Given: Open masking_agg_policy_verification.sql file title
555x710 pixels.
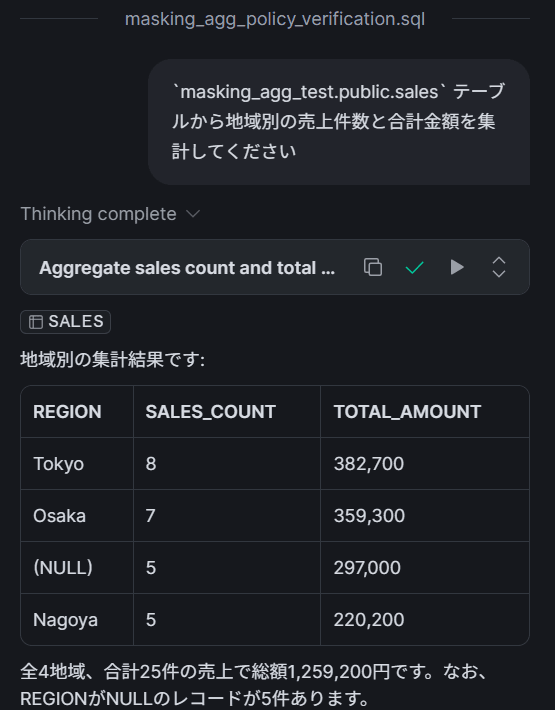Looking at the screenshot, I should [x=275, y=19].
